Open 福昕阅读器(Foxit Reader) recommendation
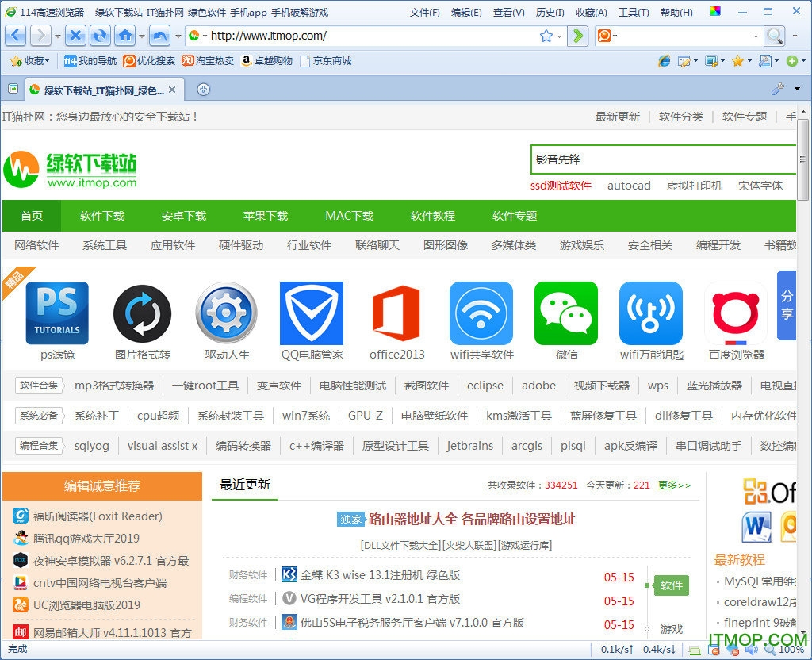 98,516
